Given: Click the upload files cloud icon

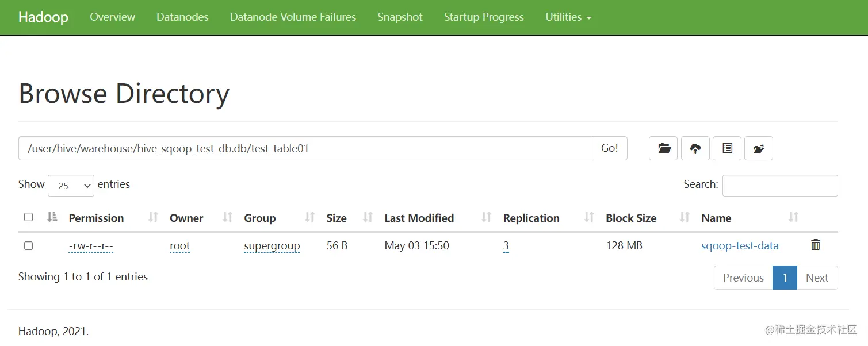Looking at the screenshot, I should tap(695, 148).
